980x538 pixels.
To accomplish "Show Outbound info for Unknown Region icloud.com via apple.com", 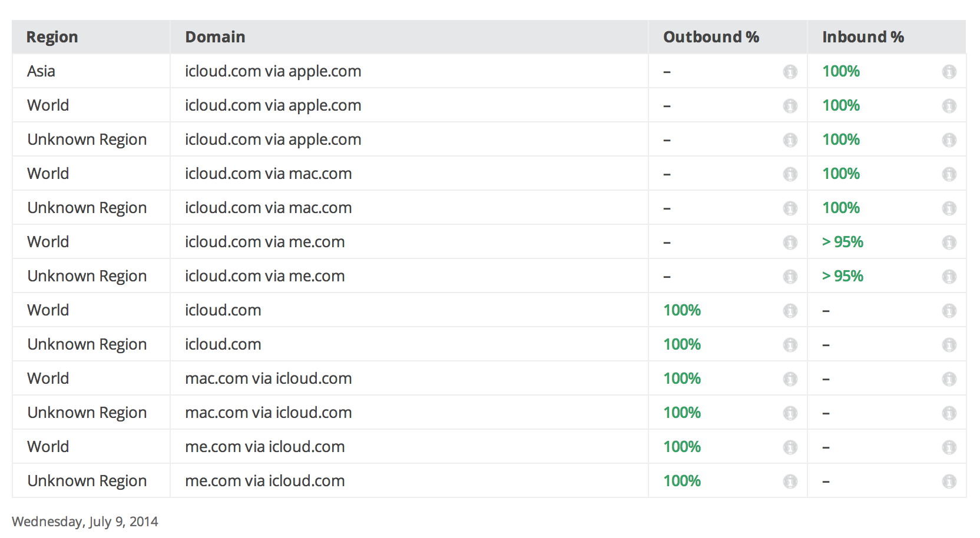I will pyautogui.click(x=790, y=140).
